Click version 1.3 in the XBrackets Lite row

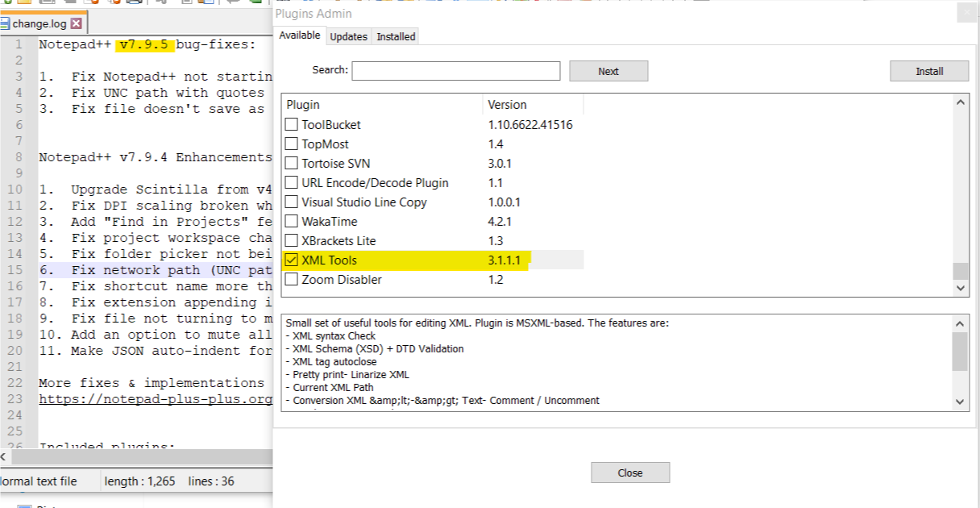(x=496, y=241)
